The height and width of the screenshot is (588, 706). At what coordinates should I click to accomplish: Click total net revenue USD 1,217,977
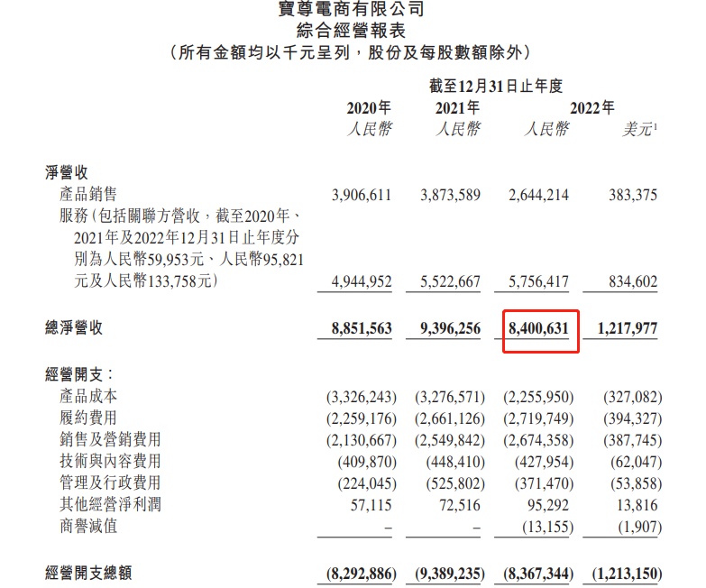click(x=628, y=328)
